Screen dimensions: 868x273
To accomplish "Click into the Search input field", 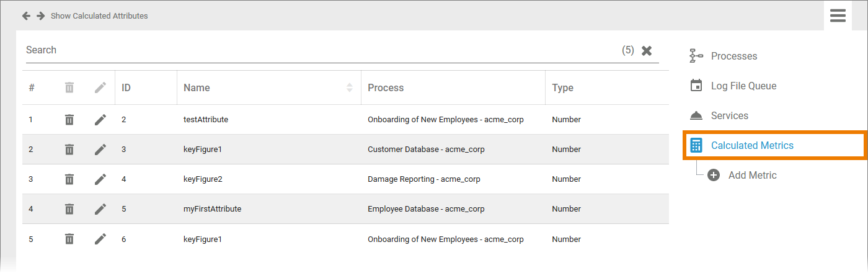I will click(310, 50).
